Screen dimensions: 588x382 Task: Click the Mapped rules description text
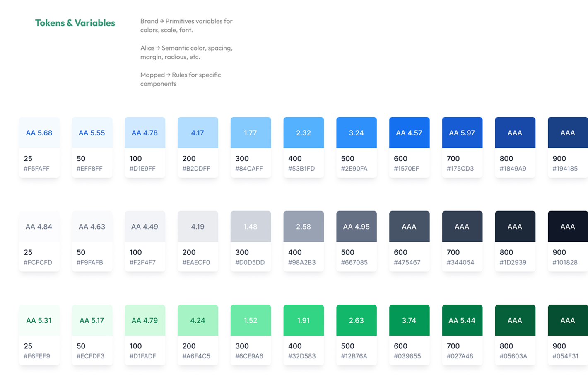180,79
